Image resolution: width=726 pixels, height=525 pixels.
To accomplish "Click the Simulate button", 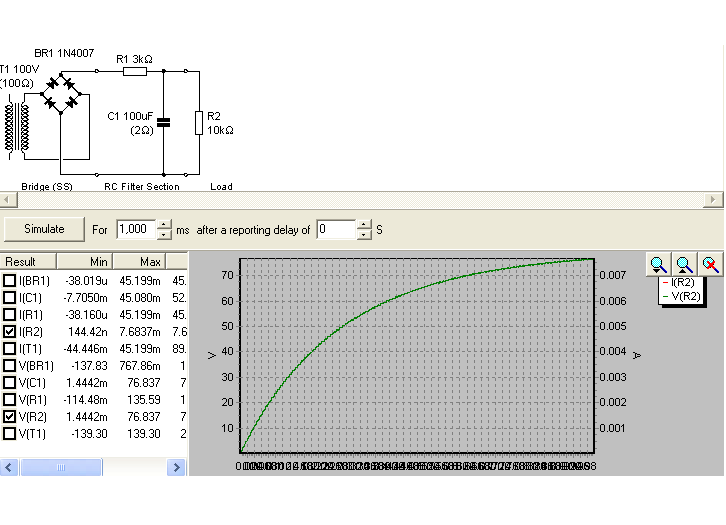I will pos(44,229).
